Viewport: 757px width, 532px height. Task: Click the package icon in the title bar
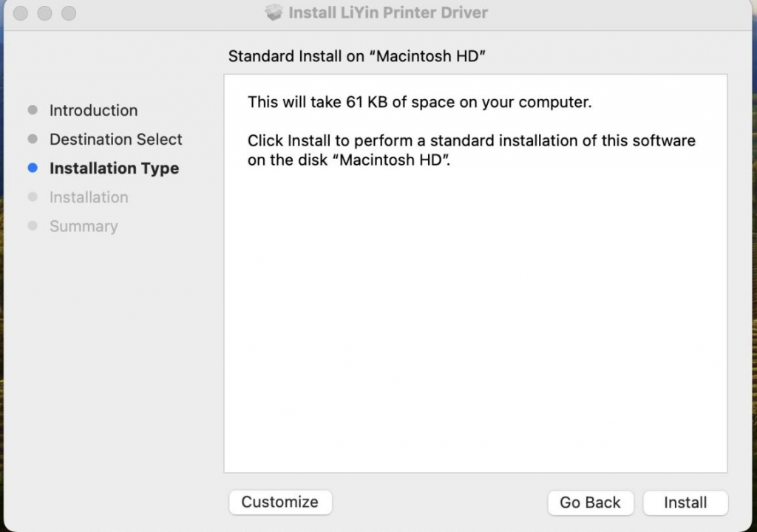[x=273, y=13]
